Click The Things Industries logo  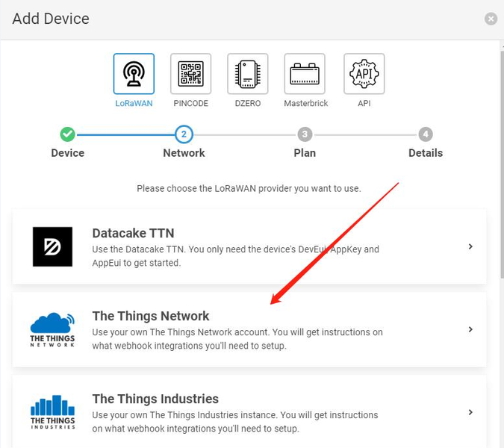click(52, 412)
